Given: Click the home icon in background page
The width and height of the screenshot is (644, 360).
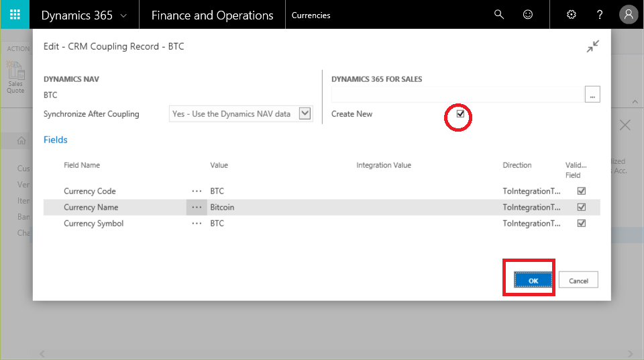Looking at the screenshot, I should pos(21,140).
